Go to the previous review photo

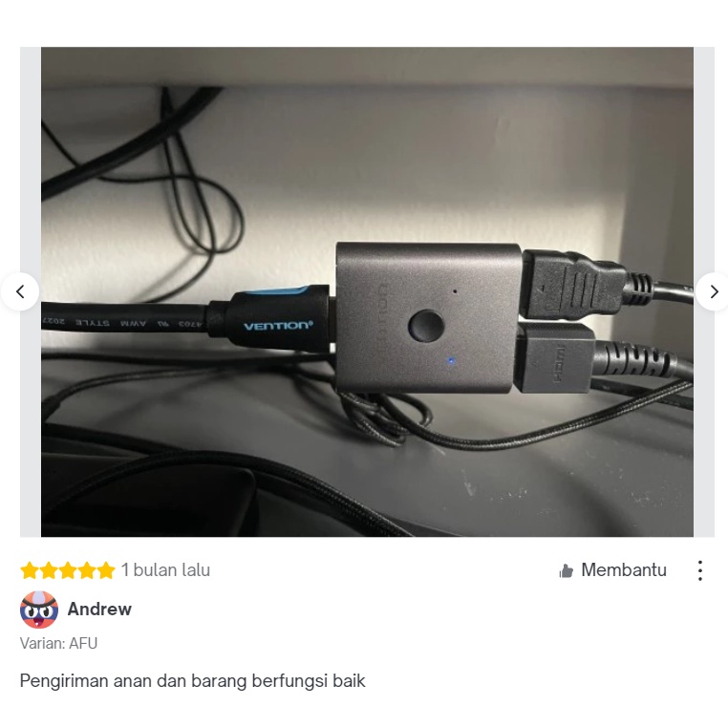point(20,291)
